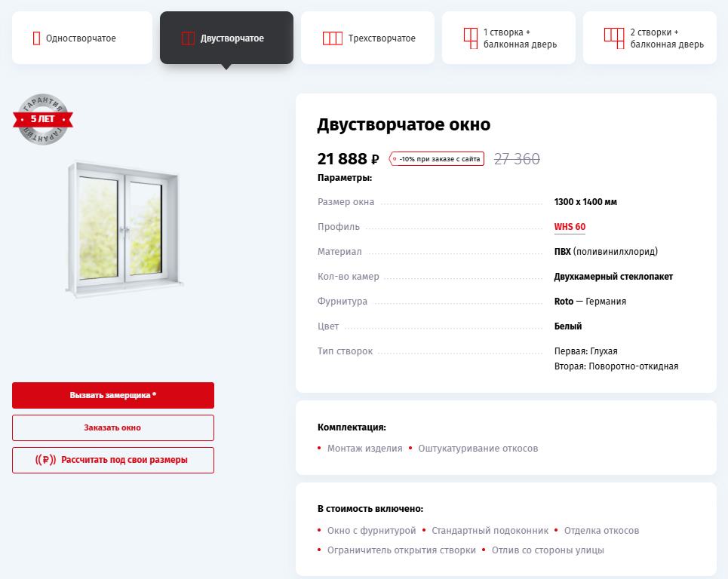Click the 'Гарантия 5 лет' badge
Viewport: 728px width, 579px height.
[x=43, y=120]
